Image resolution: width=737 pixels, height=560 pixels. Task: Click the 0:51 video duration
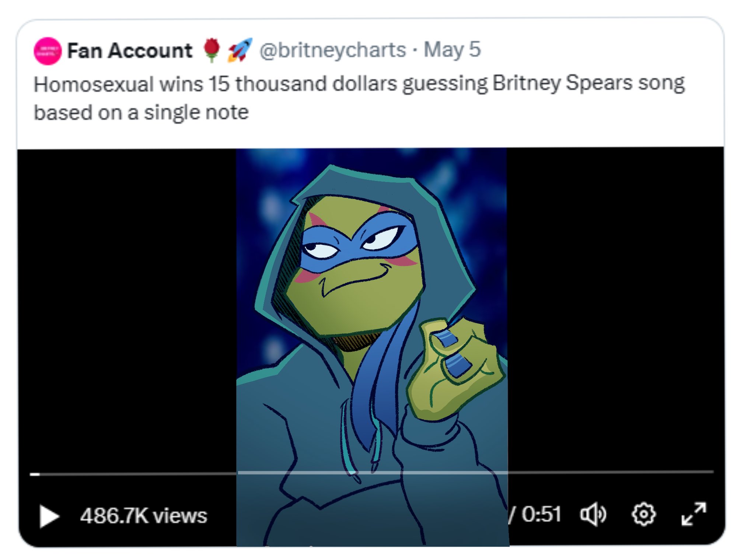(x=541, y=514)
